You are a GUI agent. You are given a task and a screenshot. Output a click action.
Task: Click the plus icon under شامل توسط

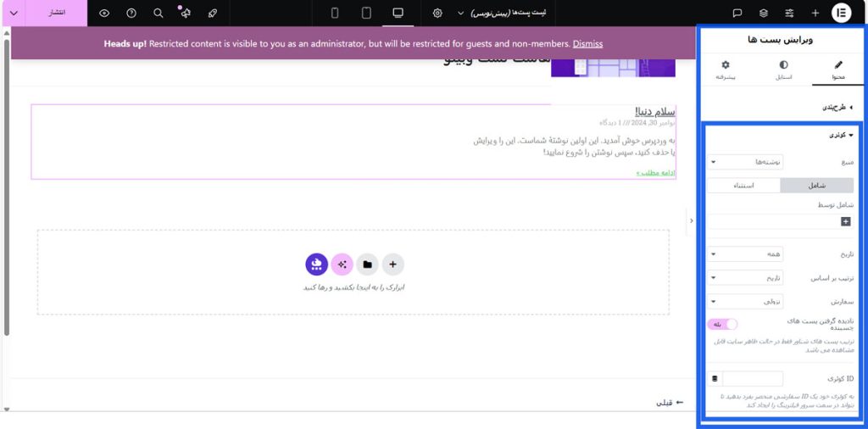845,221
